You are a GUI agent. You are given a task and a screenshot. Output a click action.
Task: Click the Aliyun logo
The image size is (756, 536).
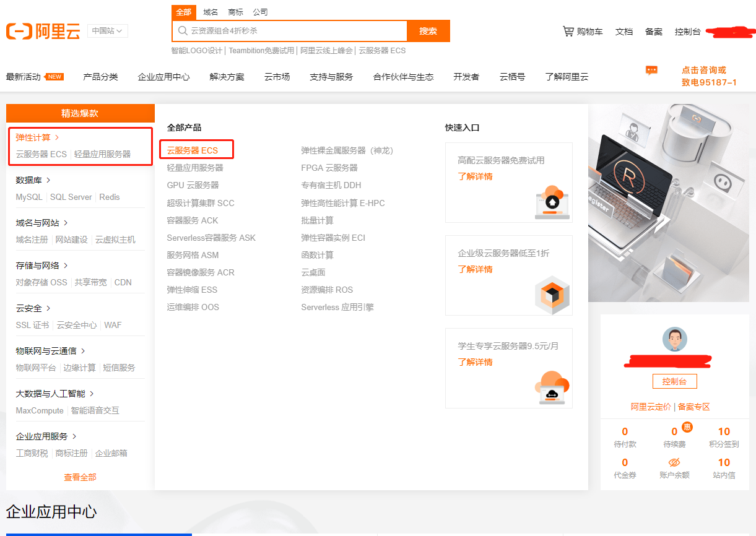click(43, 31)
